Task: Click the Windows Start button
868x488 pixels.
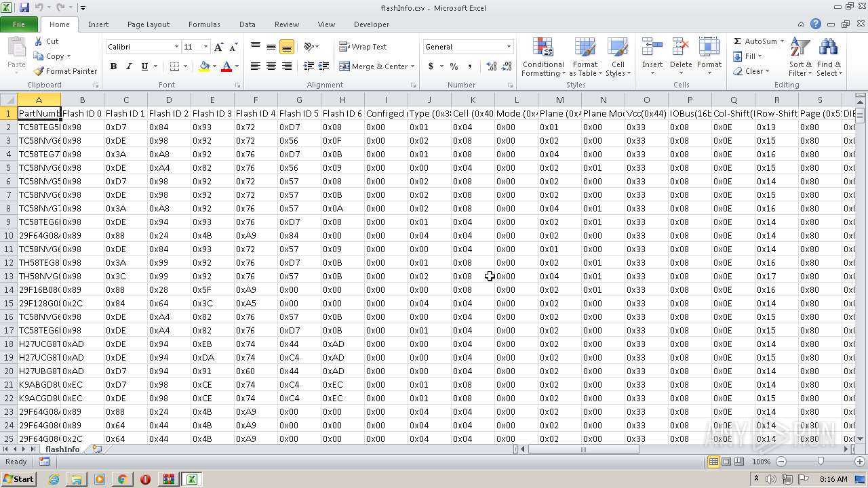Action: pyautogui.click(x=19, y=479)
